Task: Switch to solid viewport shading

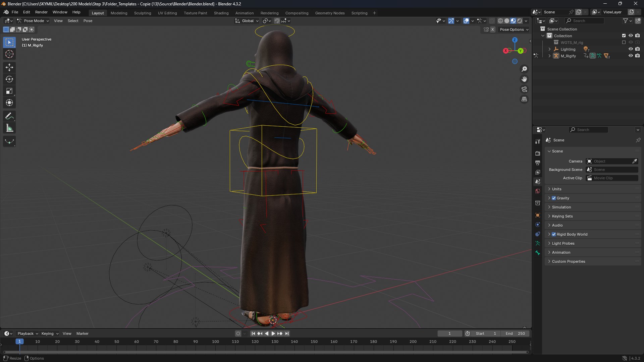Action: click(507, 21)
